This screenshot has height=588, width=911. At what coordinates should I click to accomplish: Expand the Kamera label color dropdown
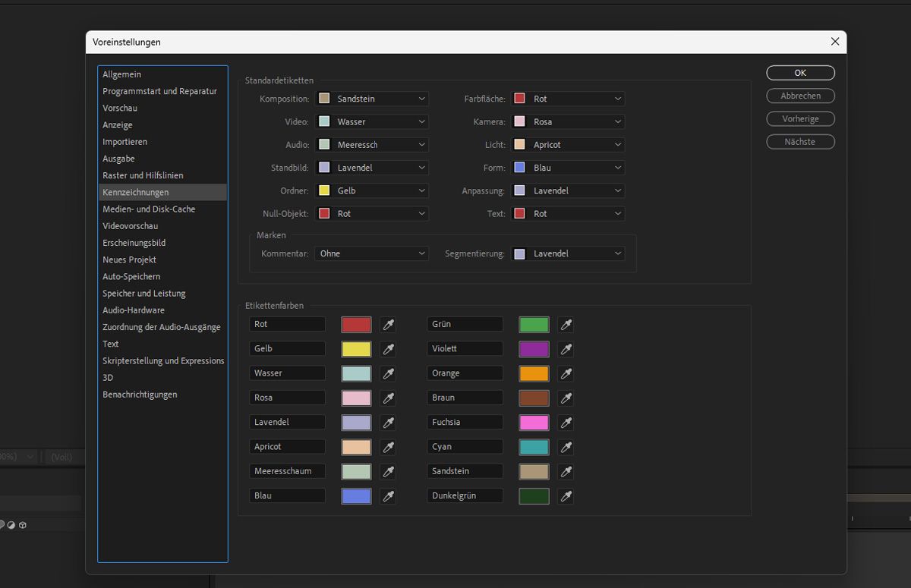click(568, 121)
